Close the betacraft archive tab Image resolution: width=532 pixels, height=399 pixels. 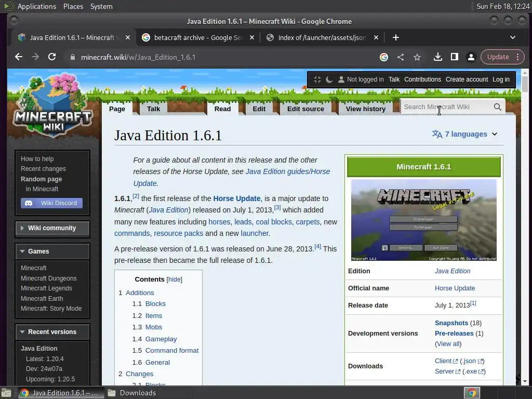pos(252,37)
